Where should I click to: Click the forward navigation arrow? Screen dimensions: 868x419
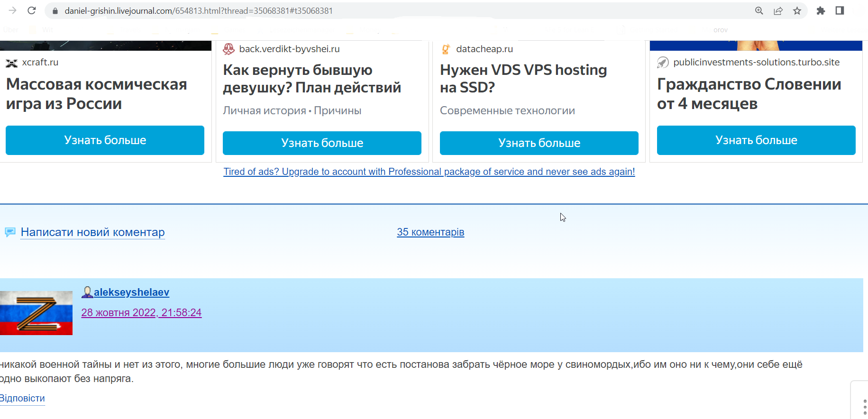tap(13, 10)
